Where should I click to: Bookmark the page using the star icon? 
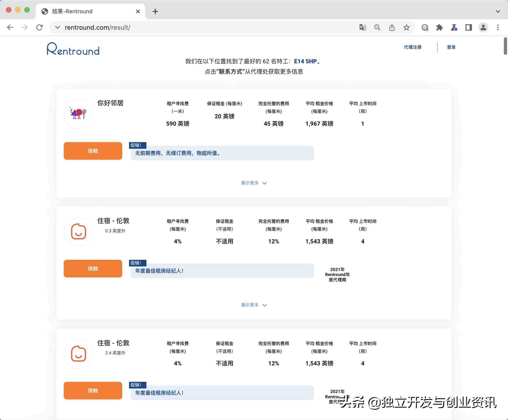pos(406,27)
